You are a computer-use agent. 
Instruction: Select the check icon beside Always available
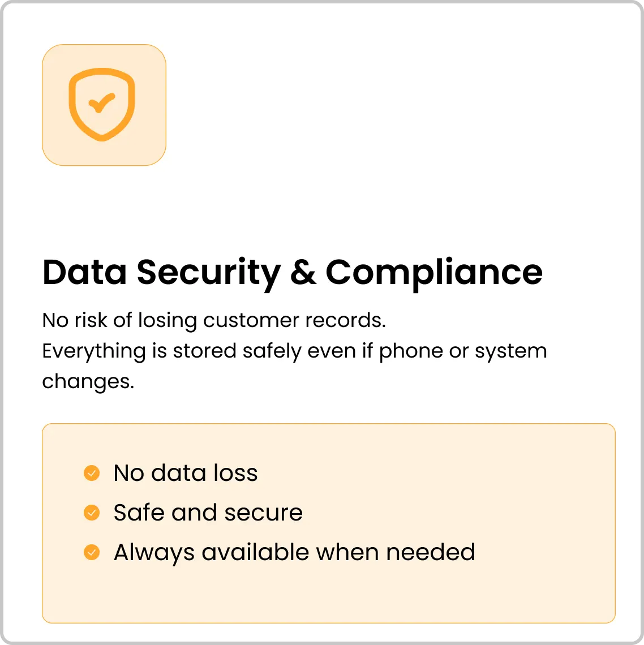[x=91, y=552]
